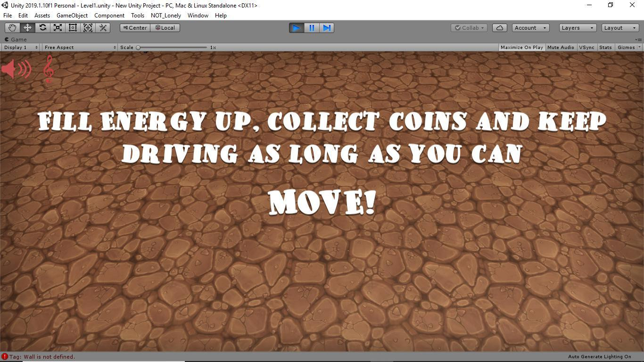Enable Maximize On Play
This screenshot has width=644, height=362.
point(521,47)
